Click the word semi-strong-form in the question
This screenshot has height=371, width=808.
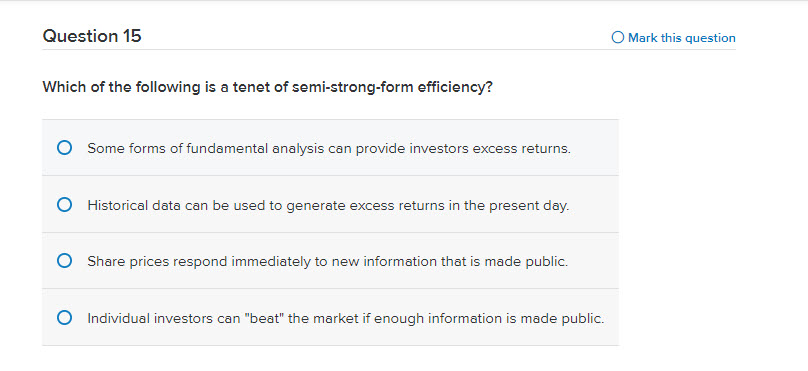(352, 87)
